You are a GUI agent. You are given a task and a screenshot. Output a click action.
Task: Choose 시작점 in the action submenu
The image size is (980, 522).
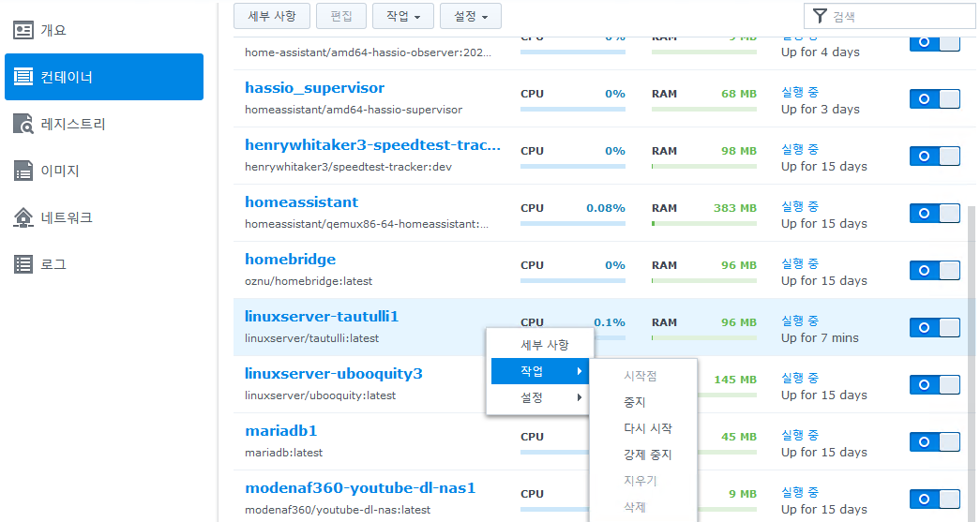[x=643, y=376]
